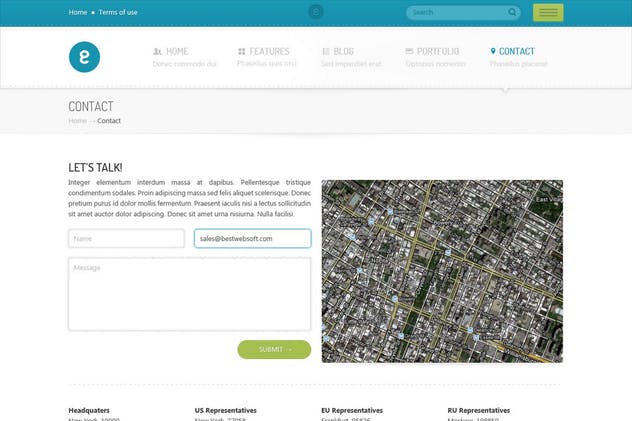Click the email field containing sales@bestwebsoft.com
The width and height of the screenshot is (632, 421).
(252, 238)
